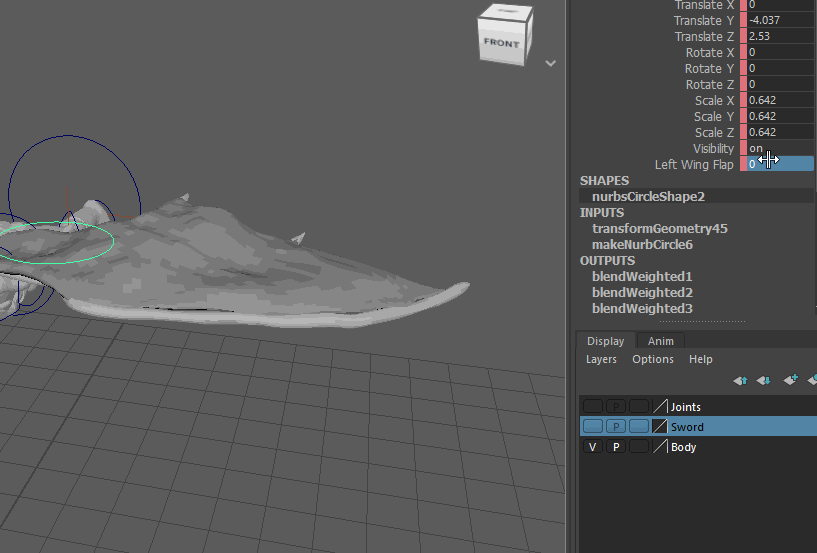Select the Rotate Y attribute label

click(709, 69)
